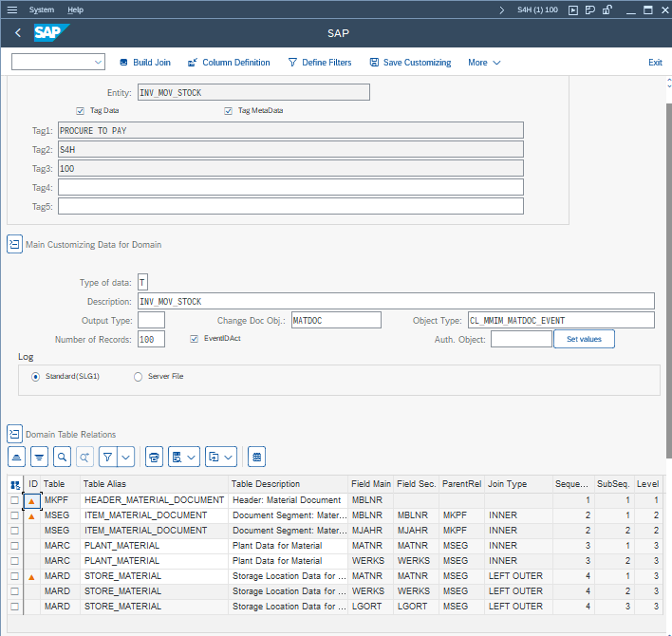
Task: Click the sort descending icon in table toolbar
Action: 39,457
